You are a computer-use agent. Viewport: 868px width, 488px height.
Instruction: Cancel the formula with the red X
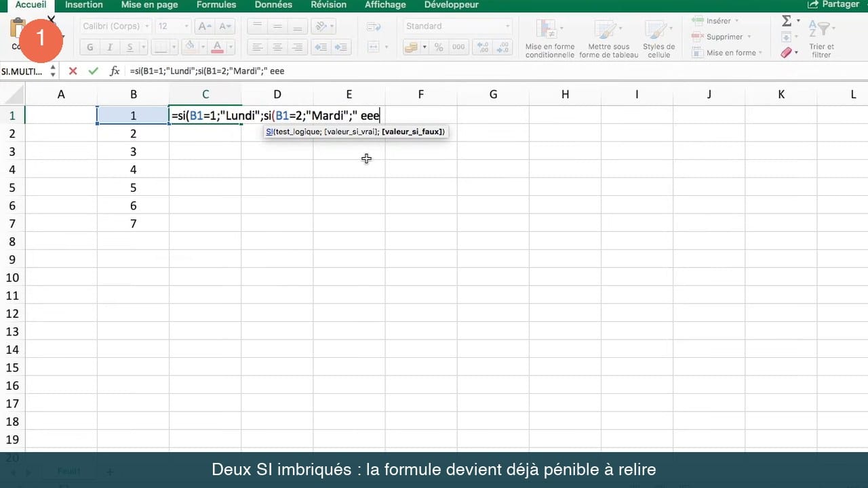click(x=73, y=70)
